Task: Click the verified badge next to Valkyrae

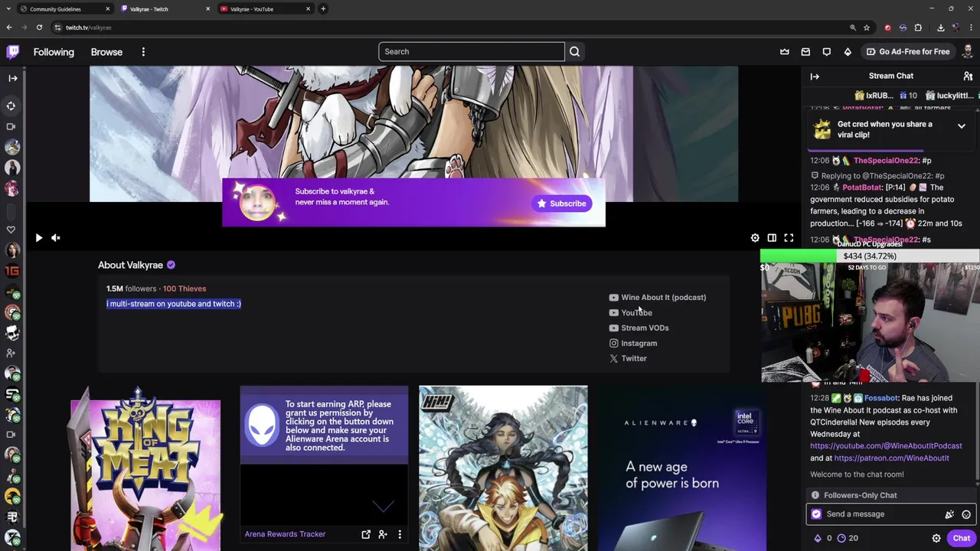Action: coord(171,265)
